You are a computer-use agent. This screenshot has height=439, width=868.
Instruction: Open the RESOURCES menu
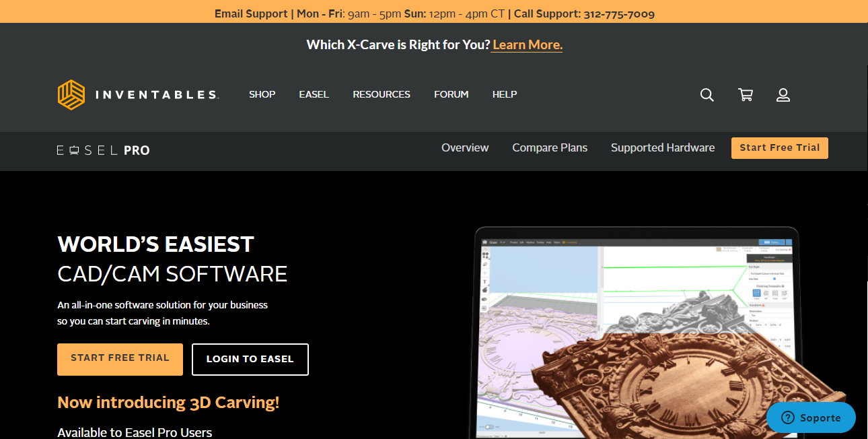point(382,94)
